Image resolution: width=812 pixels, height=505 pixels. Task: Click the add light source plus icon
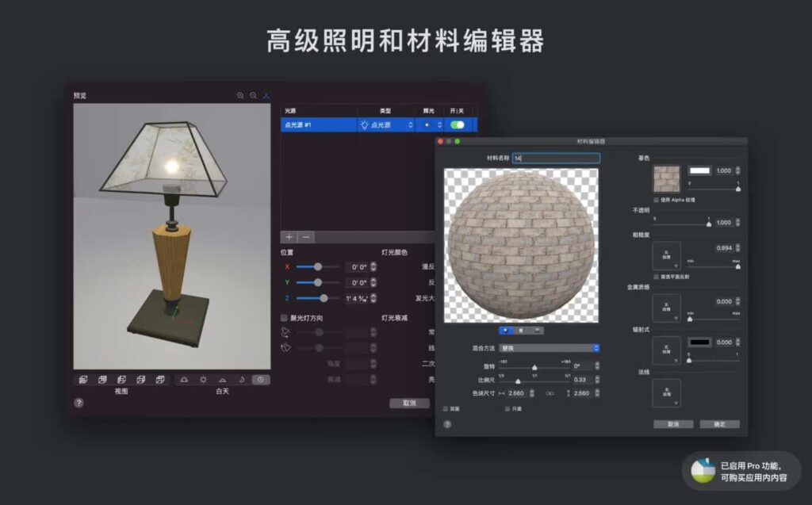point(289,236)
